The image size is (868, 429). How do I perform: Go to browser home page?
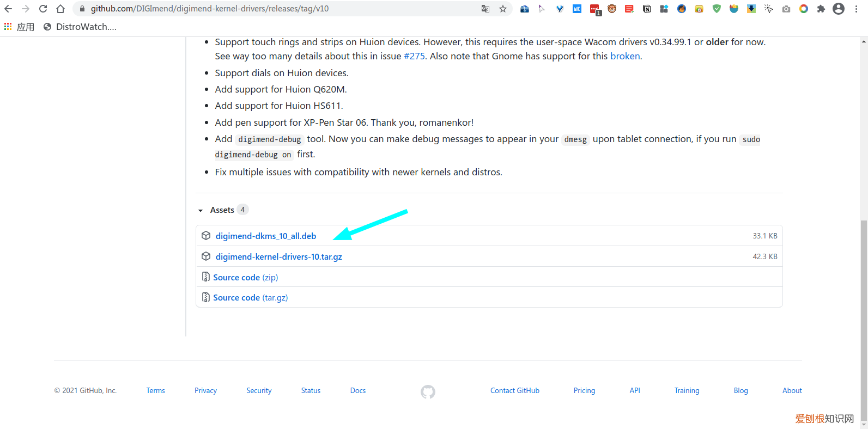[x=60, y=9]
